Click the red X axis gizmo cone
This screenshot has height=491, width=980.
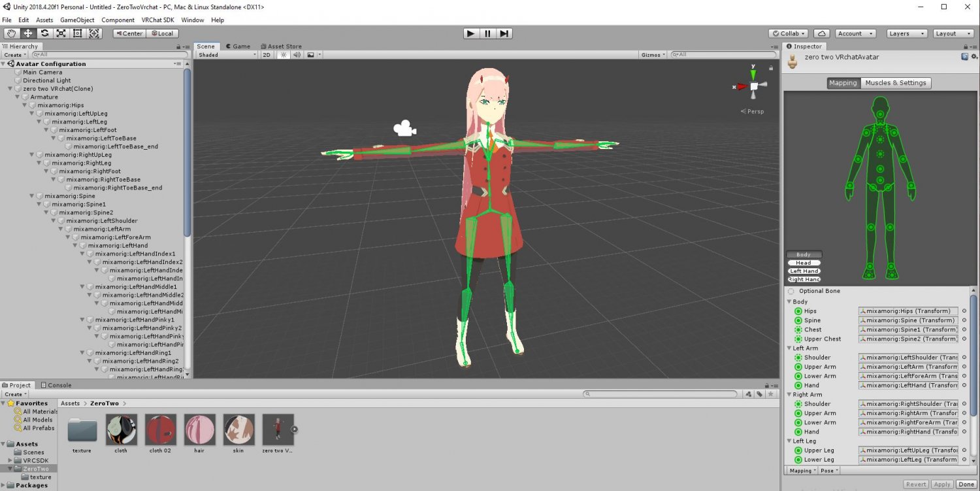click(741, 86)
